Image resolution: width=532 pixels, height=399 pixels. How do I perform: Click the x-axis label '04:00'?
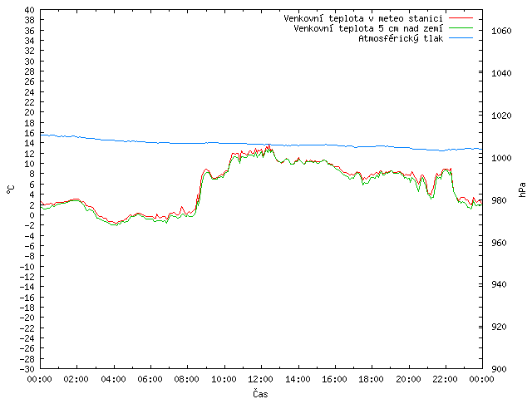(113, 379)
